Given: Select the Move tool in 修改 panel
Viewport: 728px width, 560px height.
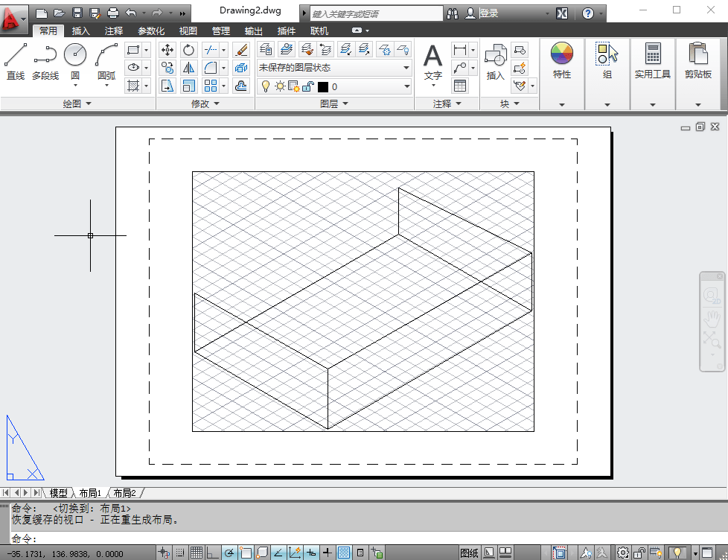Looking at the screenshot, I should pos(167,50).
